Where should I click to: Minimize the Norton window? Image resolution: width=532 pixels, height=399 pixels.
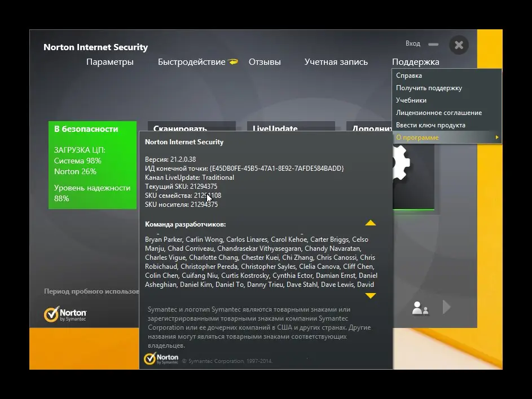(x=433, y=44)
